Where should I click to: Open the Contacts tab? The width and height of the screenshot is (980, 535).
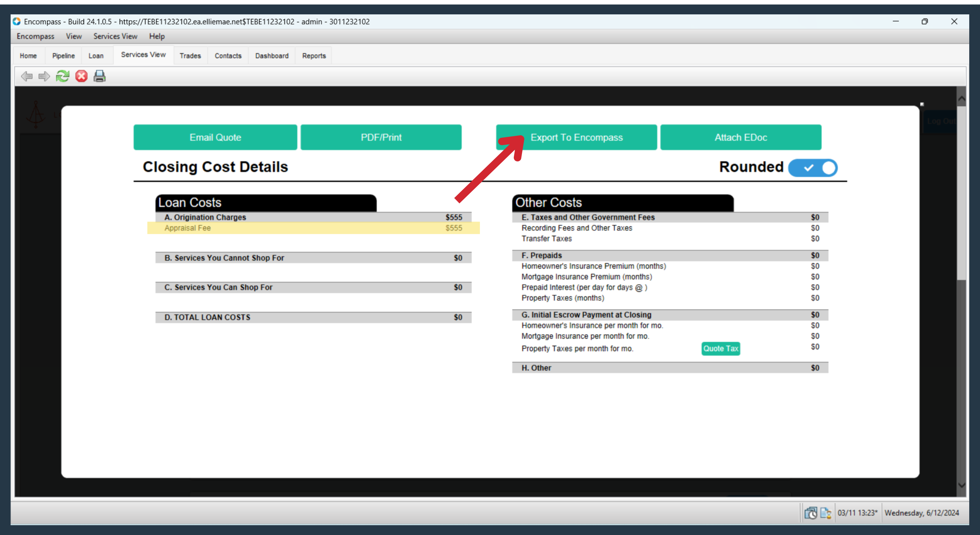tap(228, 56)
